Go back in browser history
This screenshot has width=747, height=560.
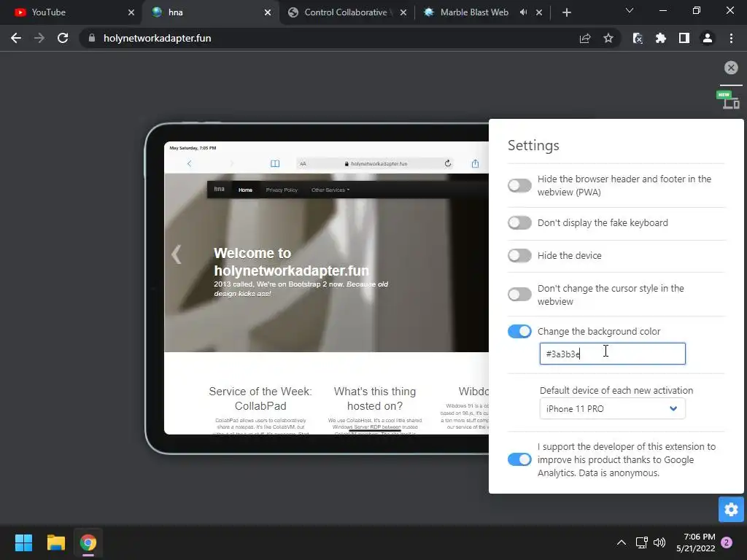(16, 38)
